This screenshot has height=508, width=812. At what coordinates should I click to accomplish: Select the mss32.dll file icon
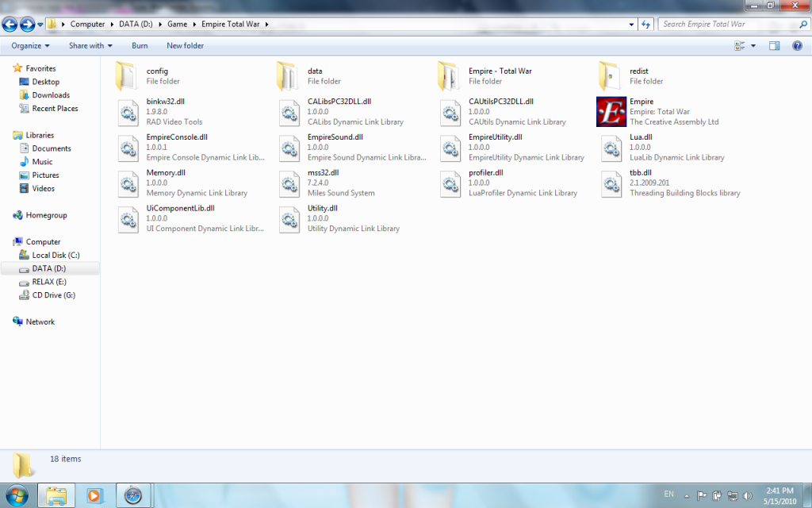[289, 183]
